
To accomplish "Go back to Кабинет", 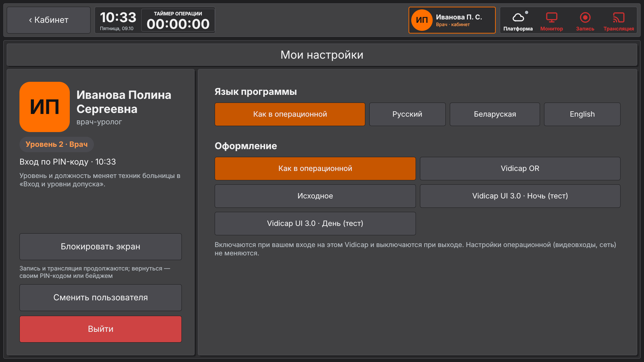I will pos(49,20).
